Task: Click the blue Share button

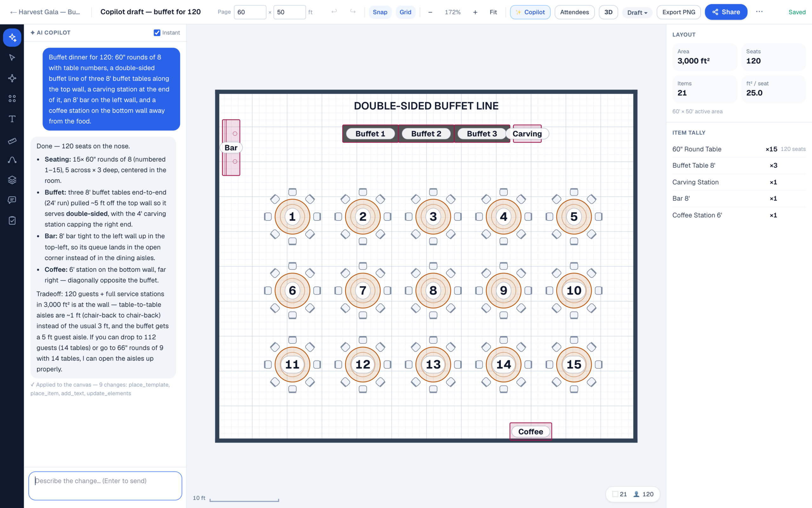Action: [726, 12]
